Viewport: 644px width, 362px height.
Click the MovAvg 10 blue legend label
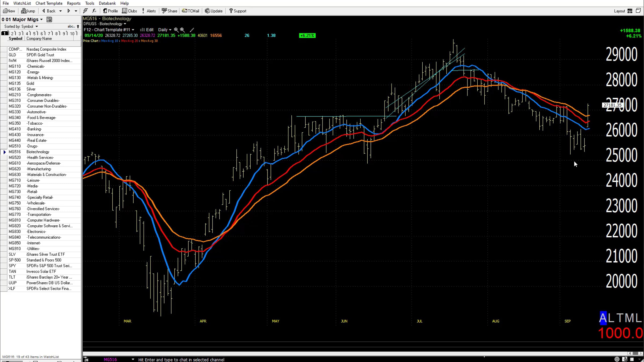tap(109, 41)
